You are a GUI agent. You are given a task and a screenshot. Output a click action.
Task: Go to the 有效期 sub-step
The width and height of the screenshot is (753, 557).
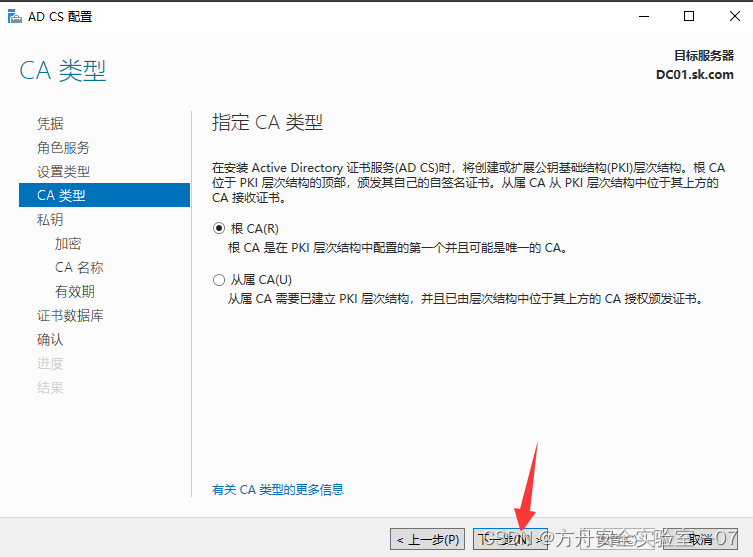pos(75,291)
